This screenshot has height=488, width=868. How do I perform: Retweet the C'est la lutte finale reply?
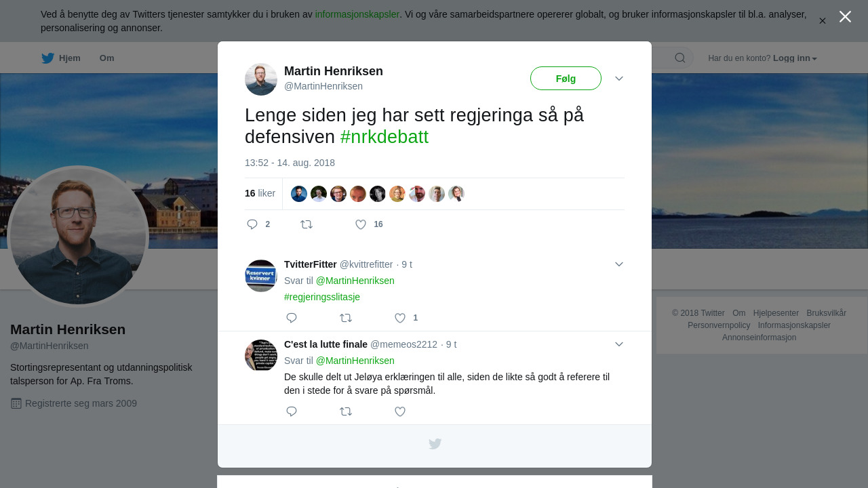tap(346, 411)
